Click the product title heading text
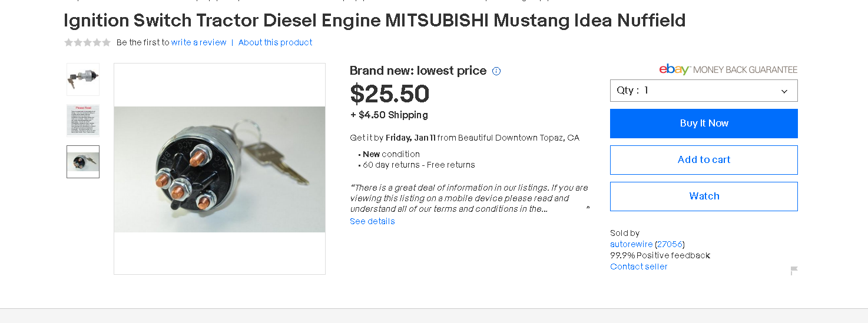This screenshot has height=323, width=868. [375, 21]
